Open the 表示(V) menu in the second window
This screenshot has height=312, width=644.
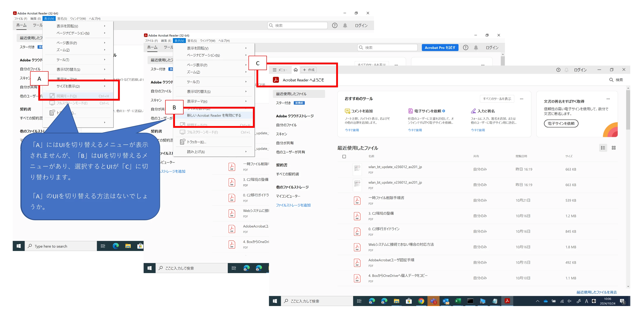click(x=179, y=41)
